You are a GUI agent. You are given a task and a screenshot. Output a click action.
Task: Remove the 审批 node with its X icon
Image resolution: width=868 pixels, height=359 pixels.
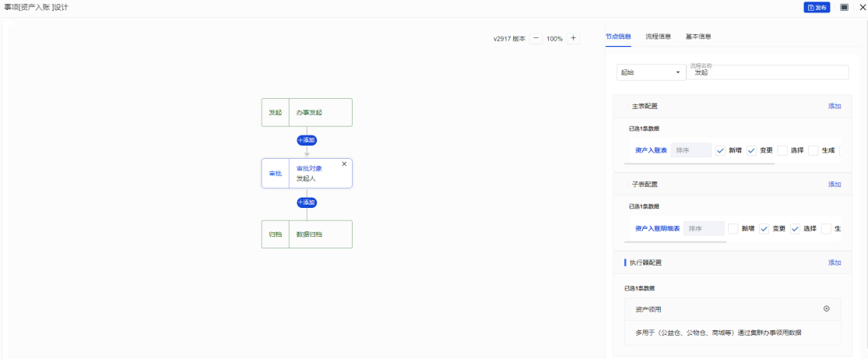344,164
